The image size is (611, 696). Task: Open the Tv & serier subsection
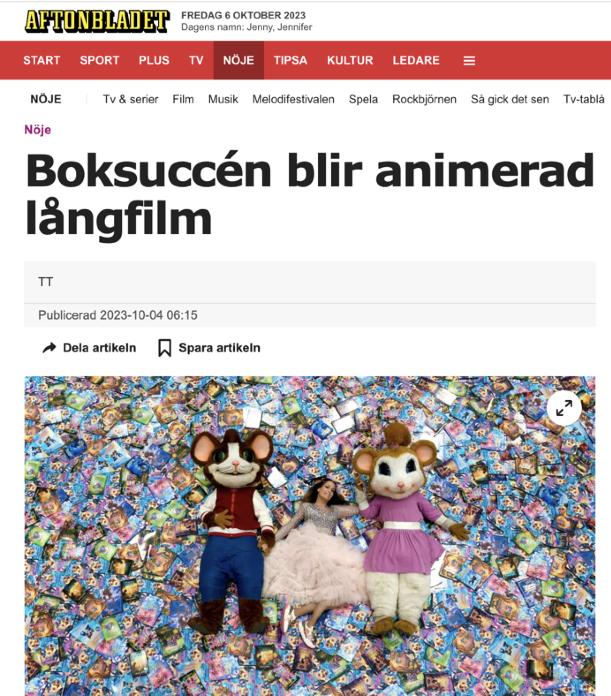(x=130, y=99)
